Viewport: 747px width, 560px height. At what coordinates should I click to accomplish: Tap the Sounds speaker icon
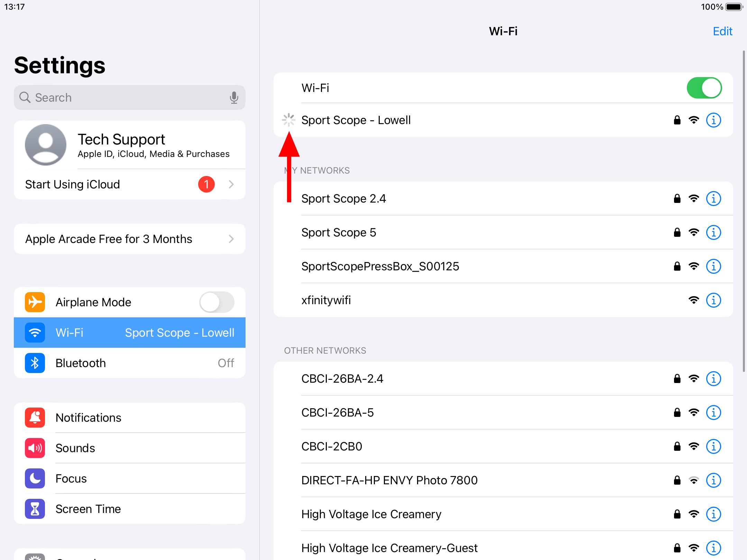35,448
